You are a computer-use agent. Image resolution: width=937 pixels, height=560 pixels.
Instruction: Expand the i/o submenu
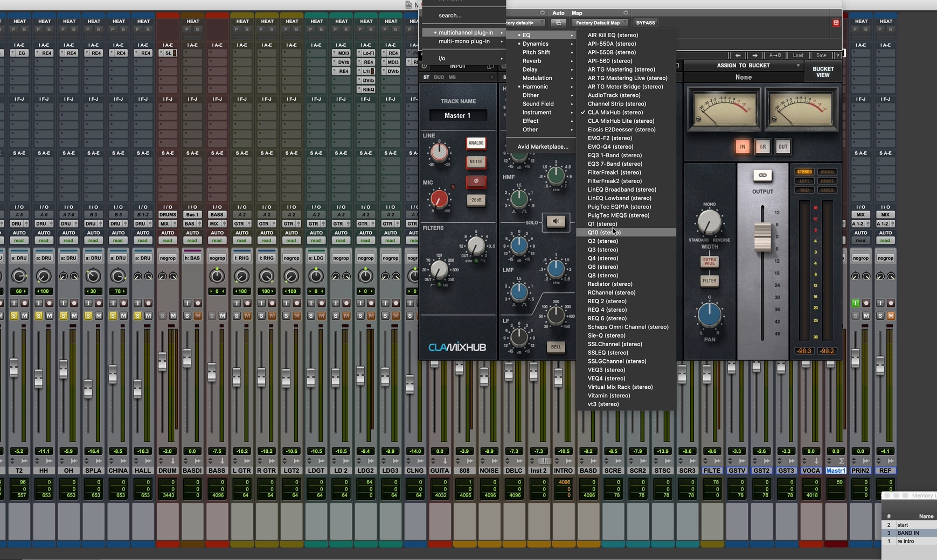coord(464,58)
